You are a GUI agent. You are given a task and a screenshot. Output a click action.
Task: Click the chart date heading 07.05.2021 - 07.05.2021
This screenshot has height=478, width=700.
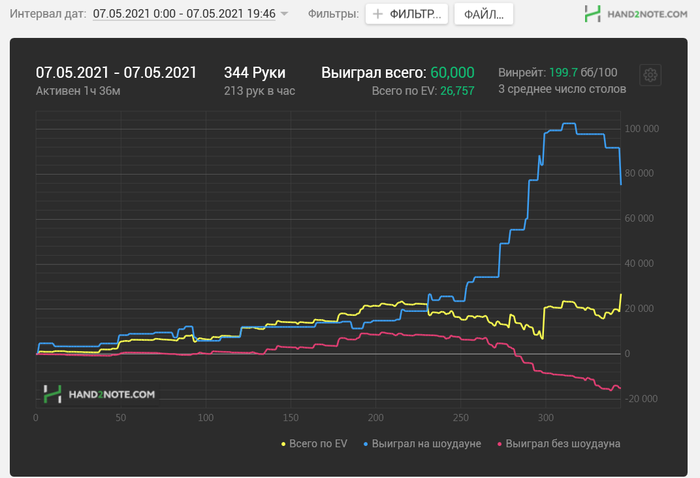[116, 73]
